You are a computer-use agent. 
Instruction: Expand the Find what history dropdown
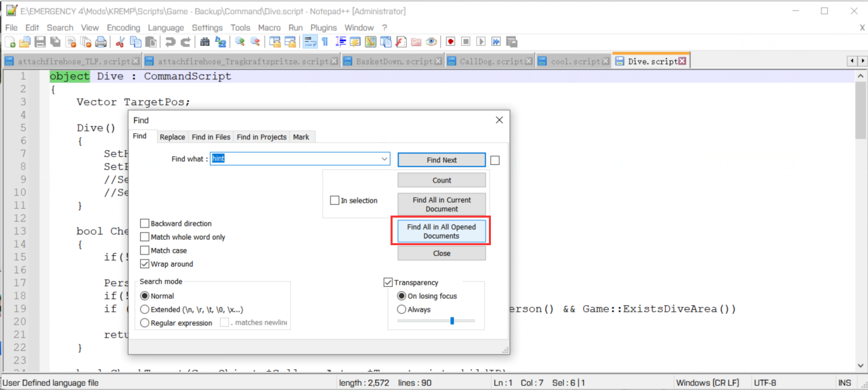pos(385,159)
